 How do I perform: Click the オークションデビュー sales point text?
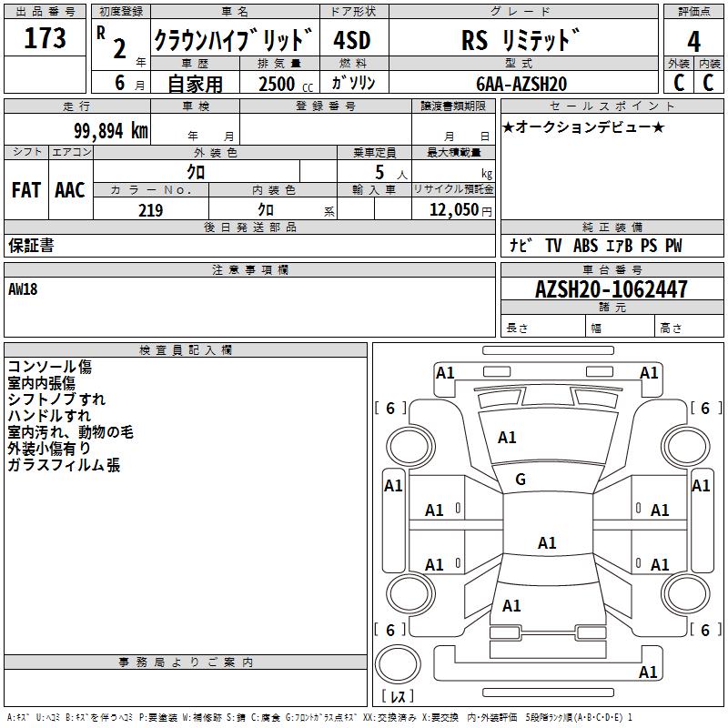(583, 126)
